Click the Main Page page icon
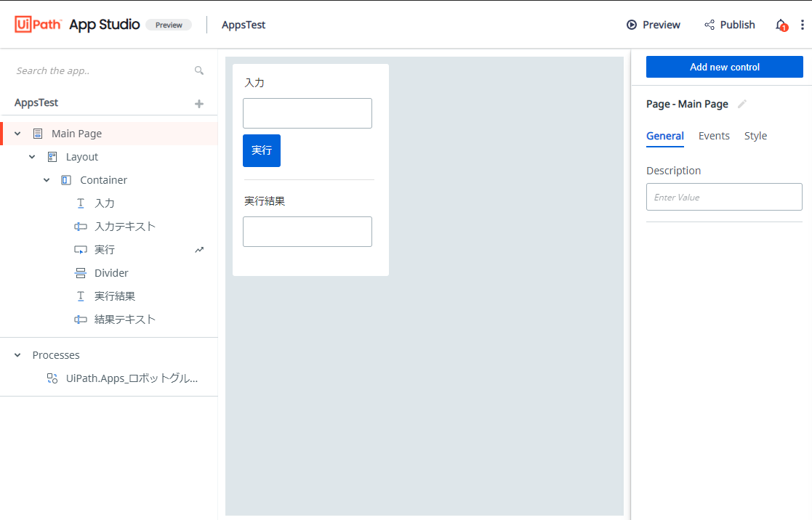The width and height of the screenshot is (812, 520). point(38,134)
